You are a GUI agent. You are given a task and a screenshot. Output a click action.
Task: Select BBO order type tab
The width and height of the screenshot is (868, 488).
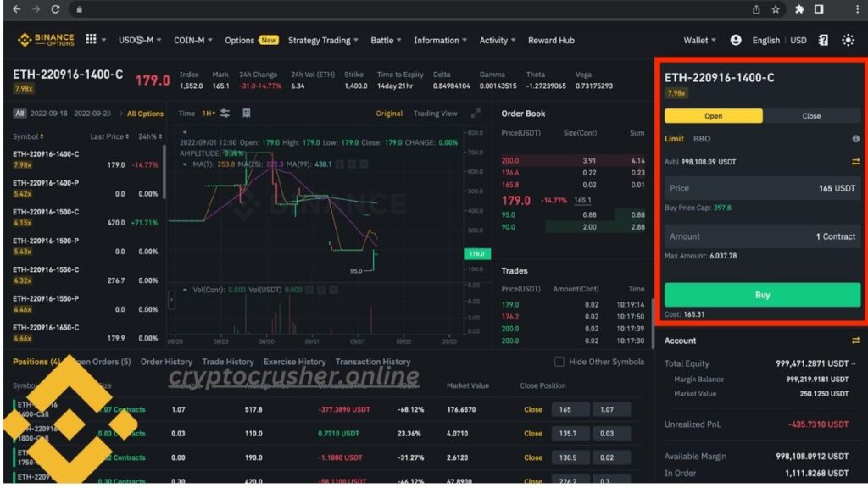(702, 139)
